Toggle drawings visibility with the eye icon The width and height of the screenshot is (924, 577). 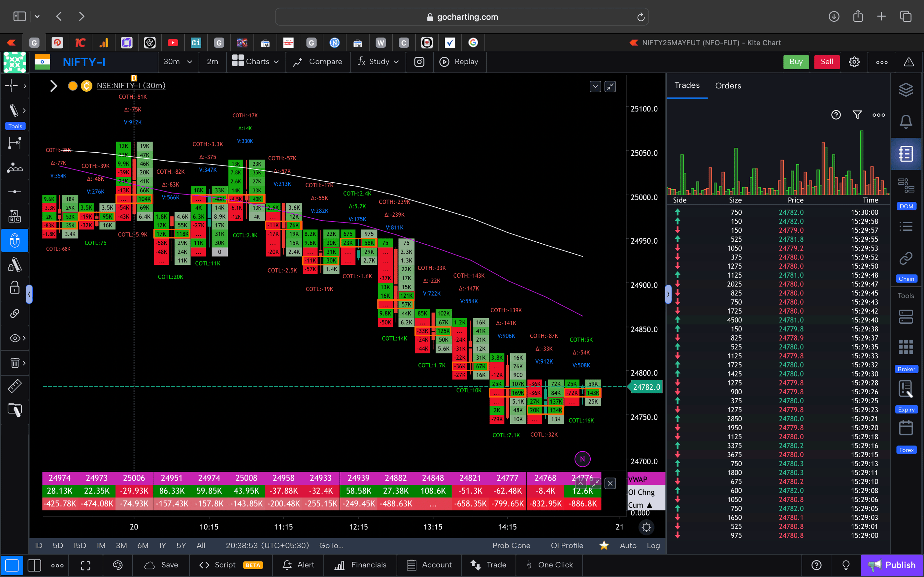pos(14,338)
